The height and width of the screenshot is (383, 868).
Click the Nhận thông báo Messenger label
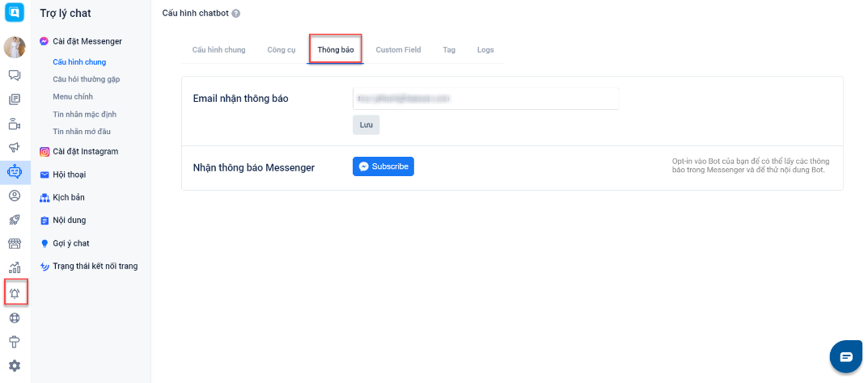pyautogui.click(x=254, y=167)
